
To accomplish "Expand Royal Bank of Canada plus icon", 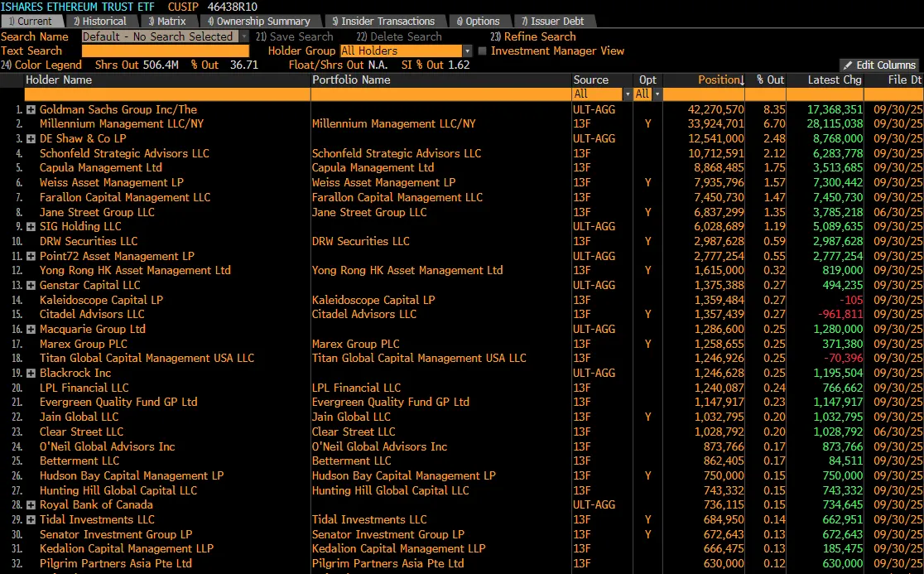I will point(31,505).
